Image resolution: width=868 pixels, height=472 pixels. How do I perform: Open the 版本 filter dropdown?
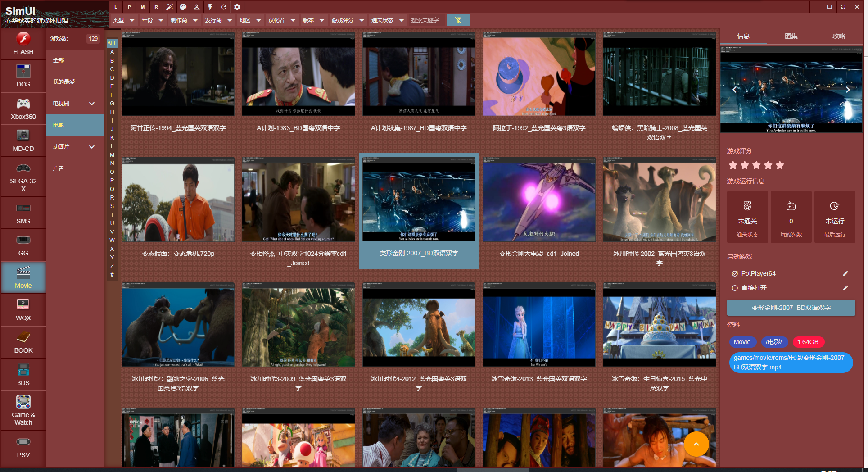point(313,20)
